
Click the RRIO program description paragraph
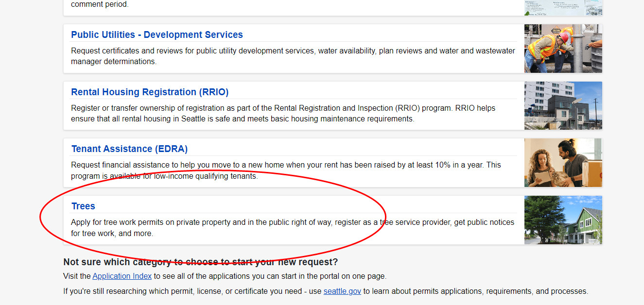tap(283, 114)
